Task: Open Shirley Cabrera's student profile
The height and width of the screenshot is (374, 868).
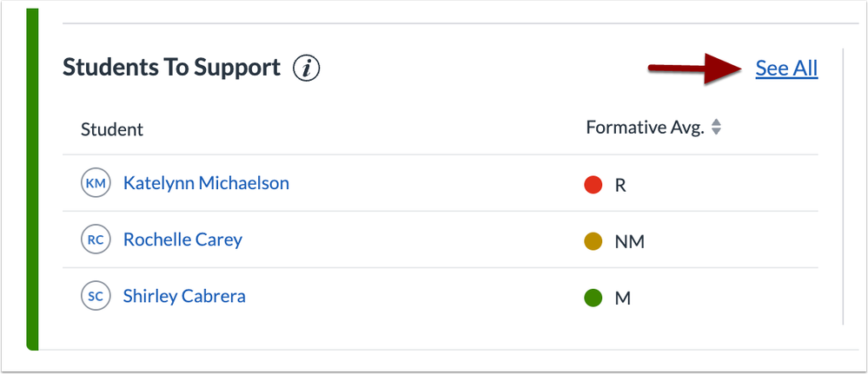Action: [x=184, y=296]
